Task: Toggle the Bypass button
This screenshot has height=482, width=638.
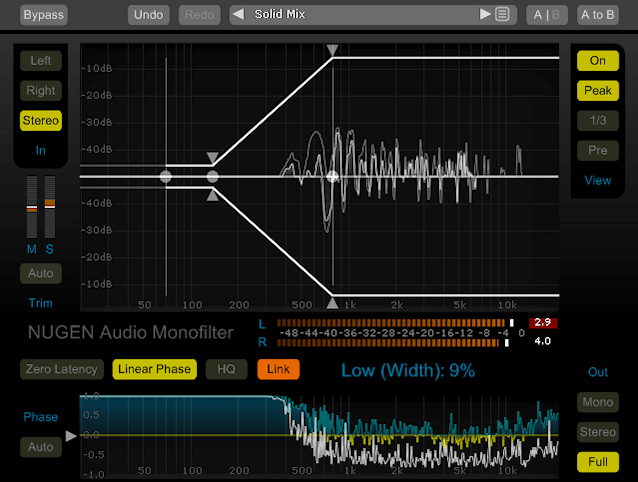Action: [42, 15]
